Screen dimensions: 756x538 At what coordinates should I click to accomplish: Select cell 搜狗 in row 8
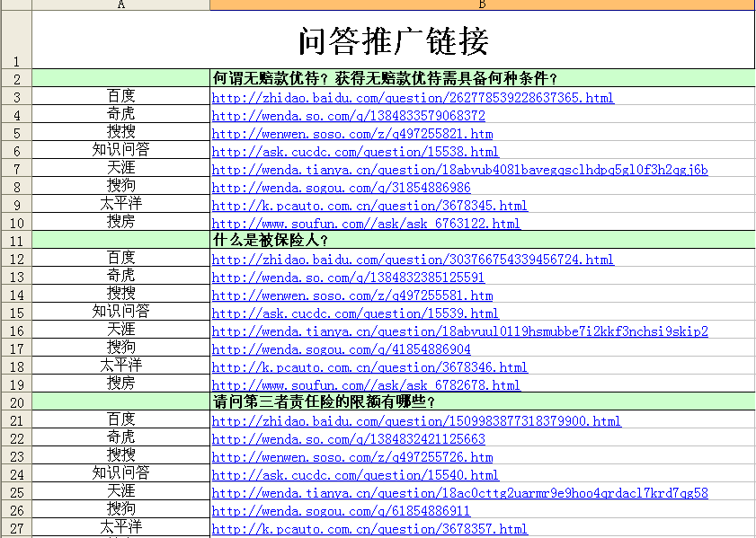tap(121, 185)
